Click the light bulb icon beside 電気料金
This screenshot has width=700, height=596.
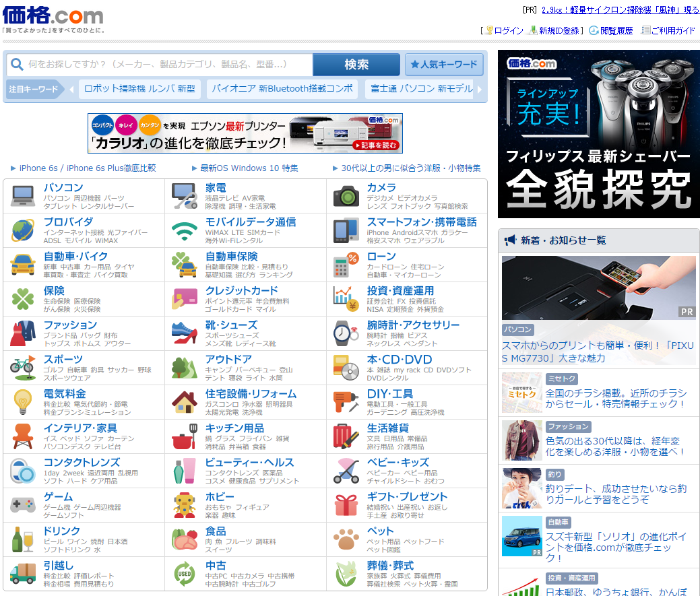23,403
